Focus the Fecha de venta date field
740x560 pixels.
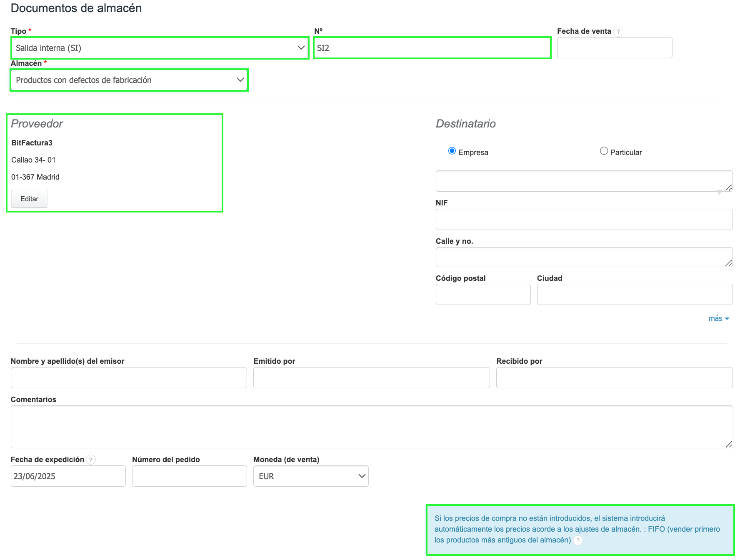pos(614,48)
